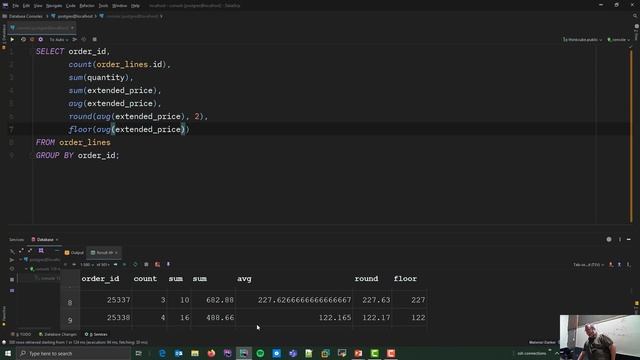Open Outlook from taskbar
The width and height of the screenshot is (640, 360).
click(178, 353)
